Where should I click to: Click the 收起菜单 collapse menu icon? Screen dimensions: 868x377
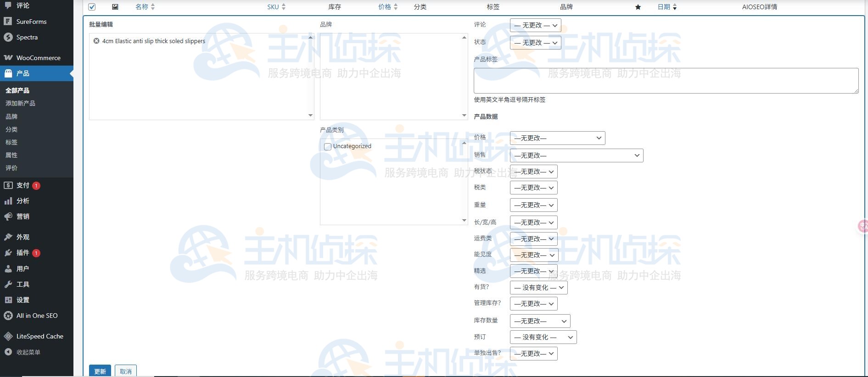coord(8,352)
